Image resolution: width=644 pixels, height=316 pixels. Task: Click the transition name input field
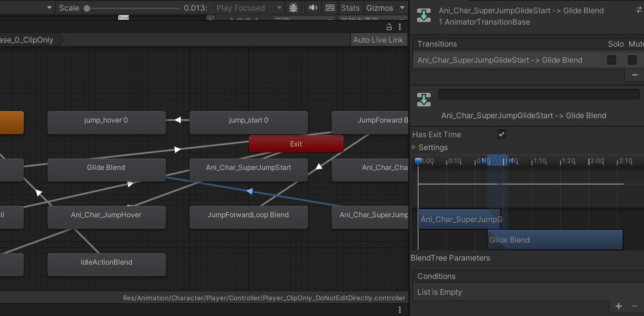pos(539,94)
